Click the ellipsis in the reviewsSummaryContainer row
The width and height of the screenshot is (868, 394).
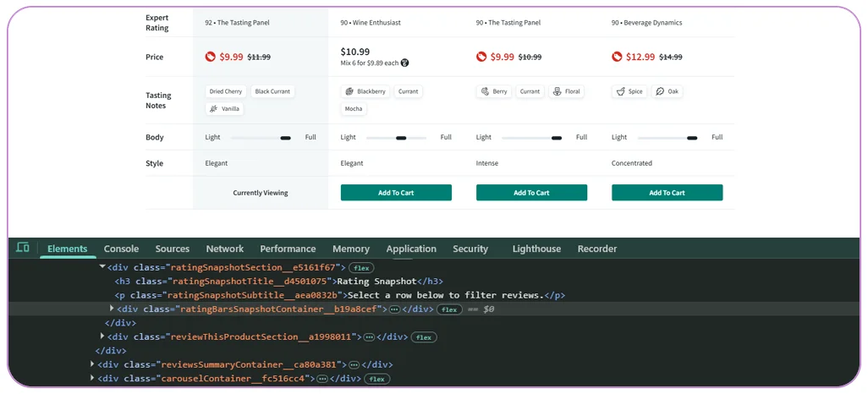pyautogui.click(x=354, y=364)
